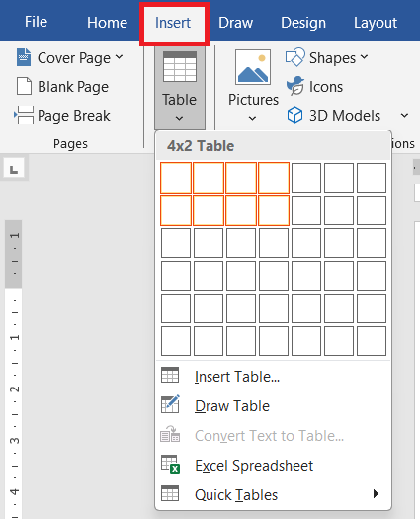This screenshot has height=519, width=420.
Task: Open the File tab
Action: (x=36, y=22)
